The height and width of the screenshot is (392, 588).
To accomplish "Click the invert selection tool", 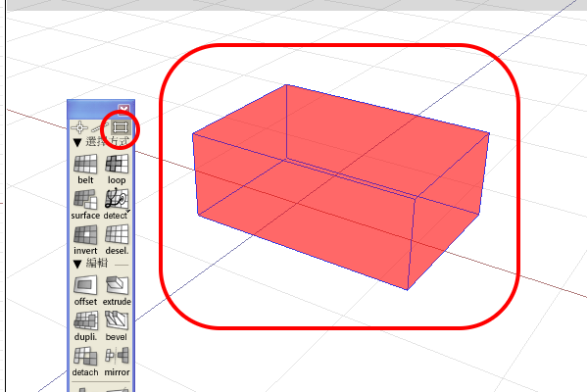I will 85,240.
